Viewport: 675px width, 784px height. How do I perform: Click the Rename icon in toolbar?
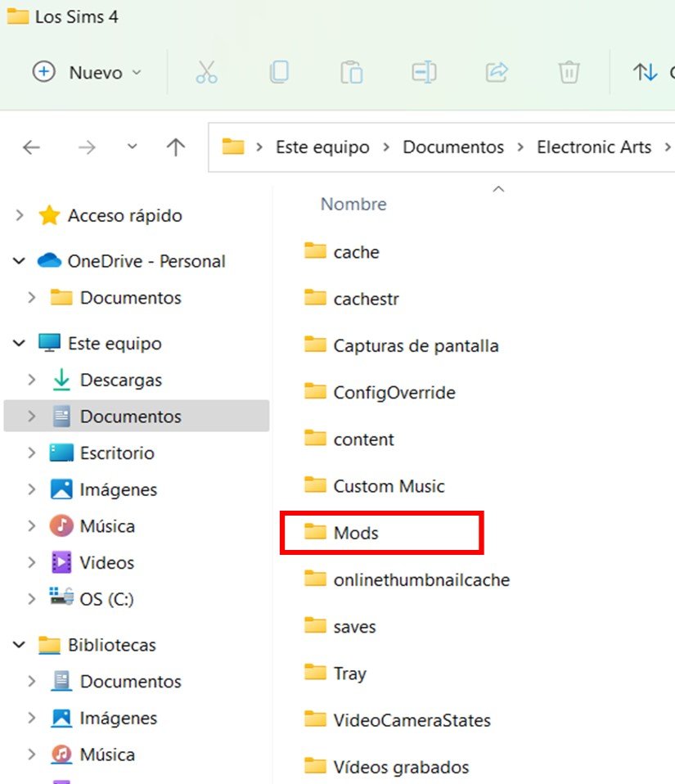click(424, 73)
